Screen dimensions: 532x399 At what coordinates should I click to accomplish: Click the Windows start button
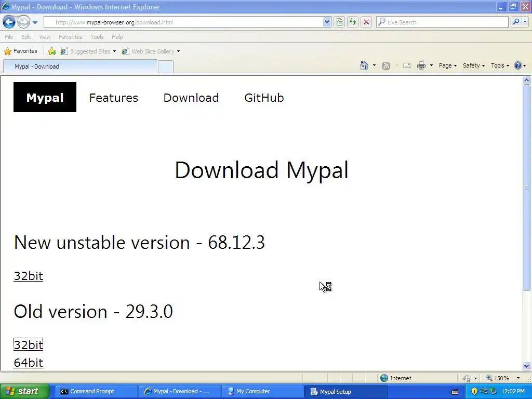click(24, 392)
